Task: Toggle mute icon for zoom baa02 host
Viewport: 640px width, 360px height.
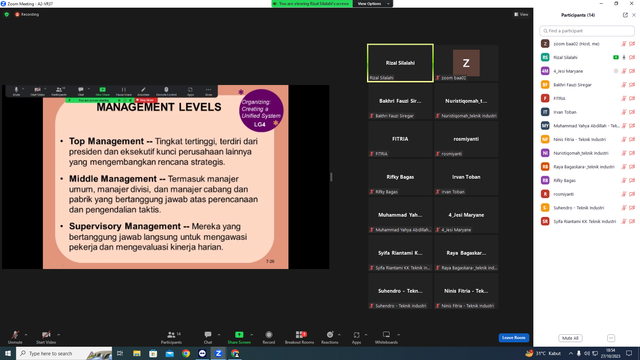Action: pos(624,44)
